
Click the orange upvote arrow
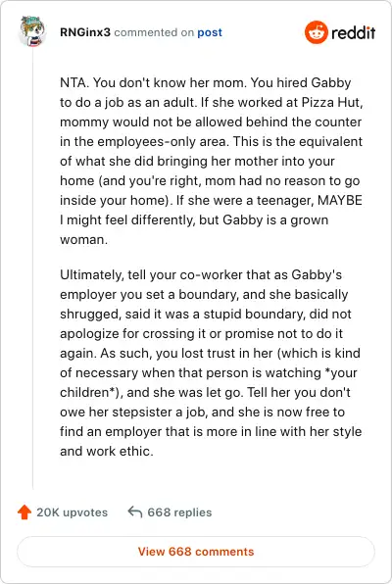coord(24,512)
